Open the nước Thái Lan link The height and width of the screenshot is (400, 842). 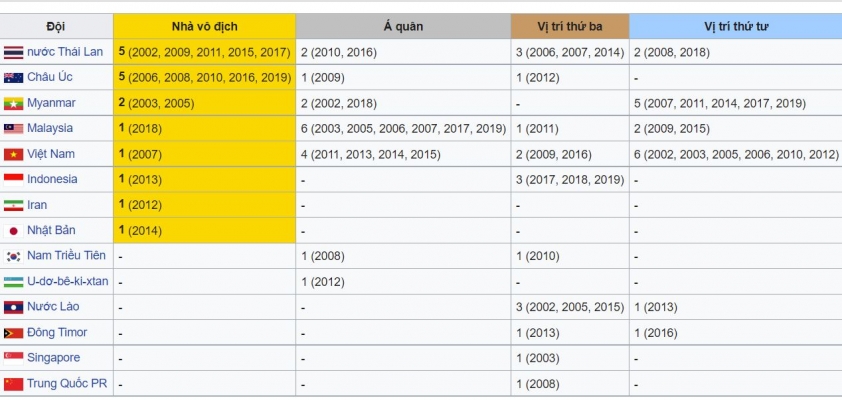[x=65, y=52]
